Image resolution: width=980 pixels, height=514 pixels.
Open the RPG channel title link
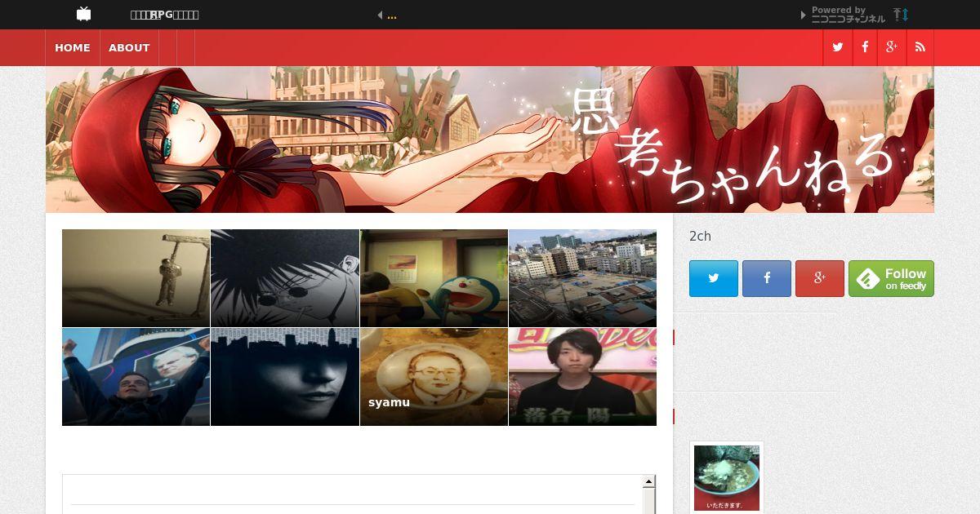click(164, 15)
